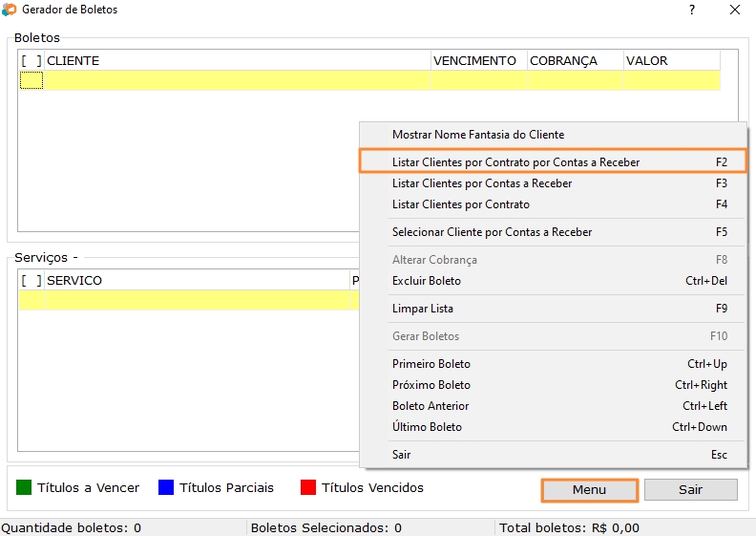756x536 pixels.
Task: Go to Próximo Boleto menu item
Action: [431, 385]
